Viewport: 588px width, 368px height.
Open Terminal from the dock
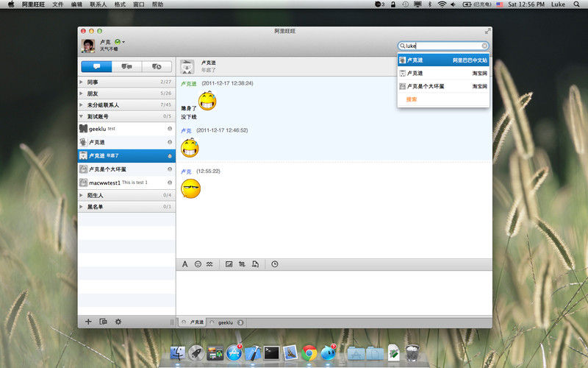[271, 353]
